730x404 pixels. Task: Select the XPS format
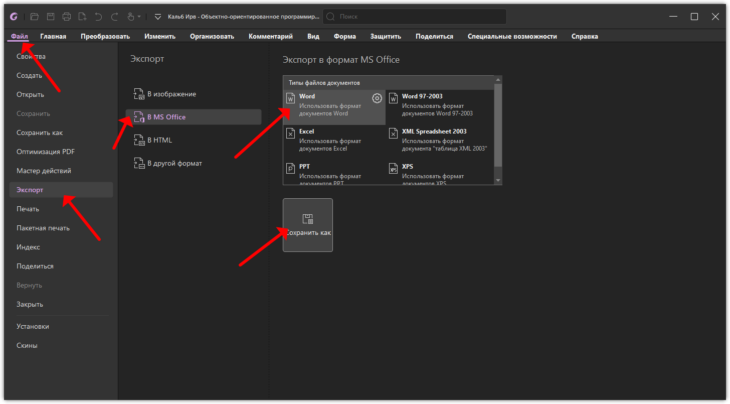pos(440,173)
